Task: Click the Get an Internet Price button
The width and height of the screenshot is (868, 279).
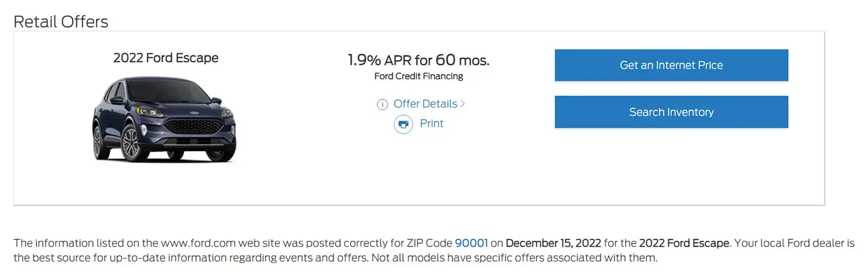Action: [x=671, y=65]
